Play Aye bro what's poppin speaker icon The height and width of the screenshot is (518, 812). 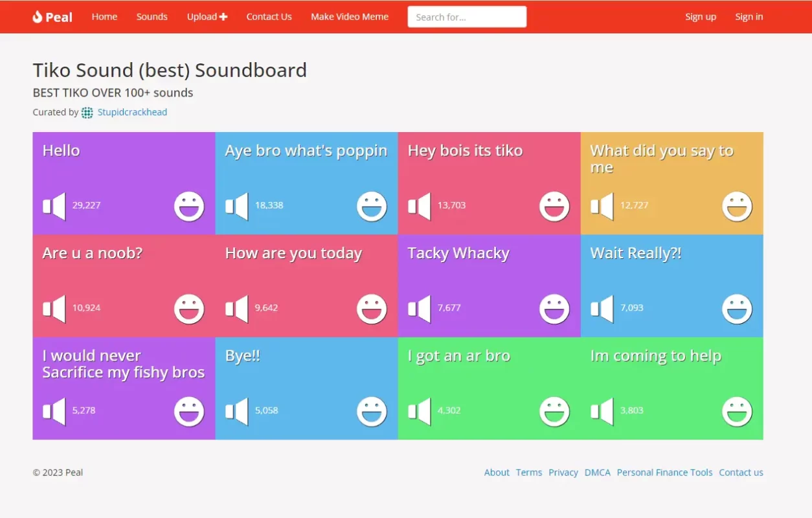tap(236, 207)
